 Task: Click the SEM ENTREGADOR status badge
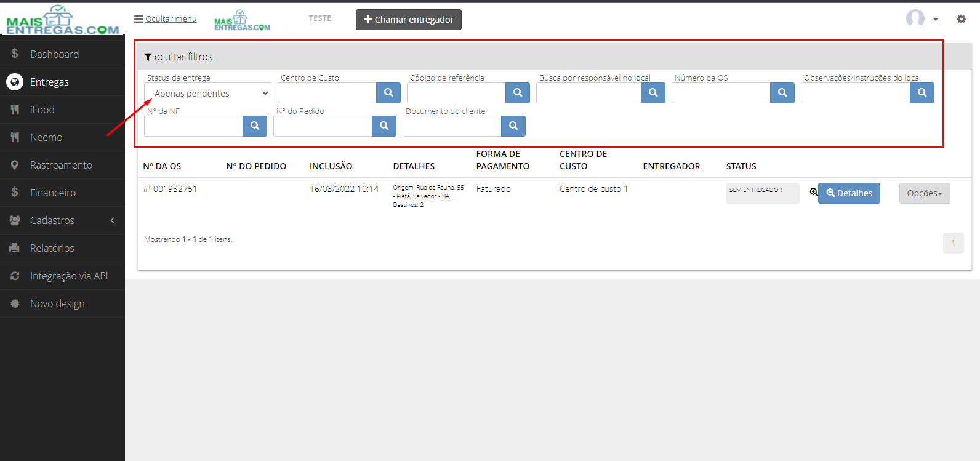tap(763, 193)
